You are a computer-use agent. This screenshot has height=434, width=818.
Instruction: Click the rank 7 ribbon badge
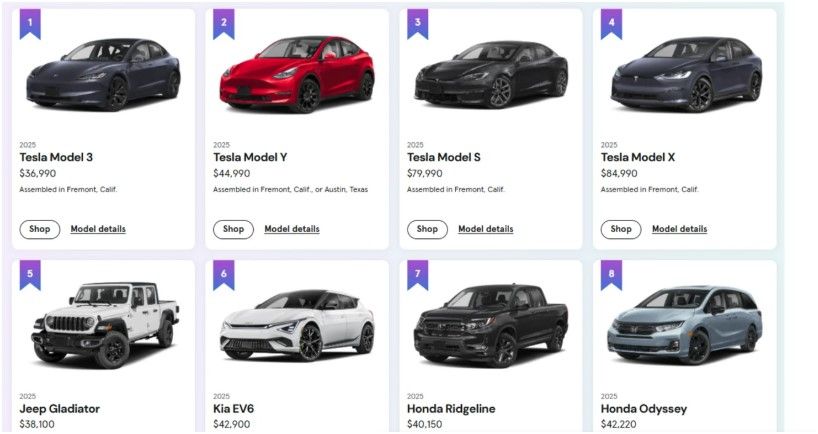coord(418,274)
